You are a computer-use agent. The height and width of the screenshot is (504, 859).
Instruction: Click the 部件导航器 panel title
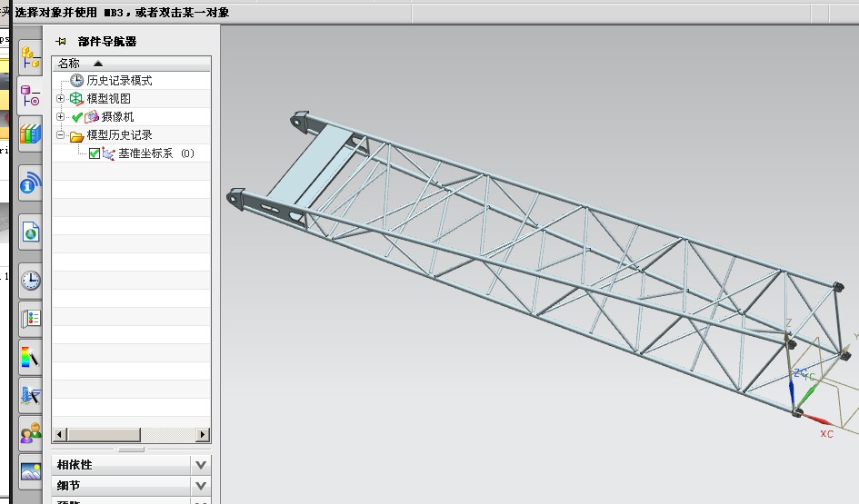[x=107, y=41]
